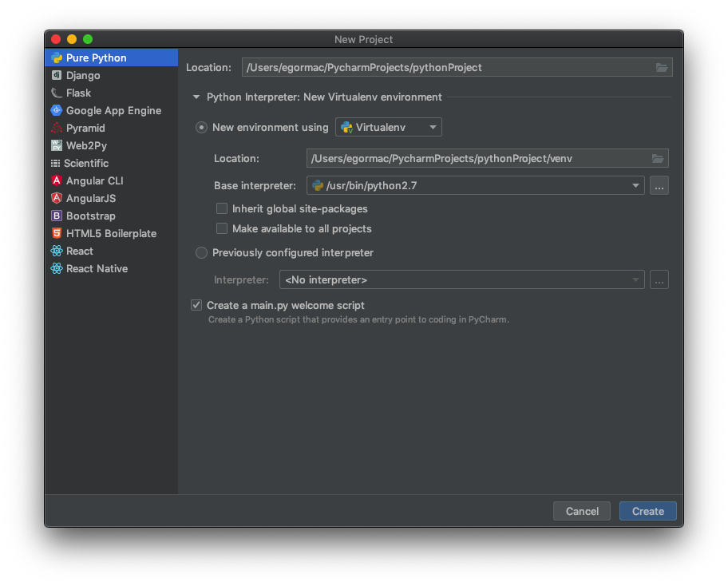Click the Google App Engine icon
Image resolution: width=728 pixels, height=586 pixels.
56,110
